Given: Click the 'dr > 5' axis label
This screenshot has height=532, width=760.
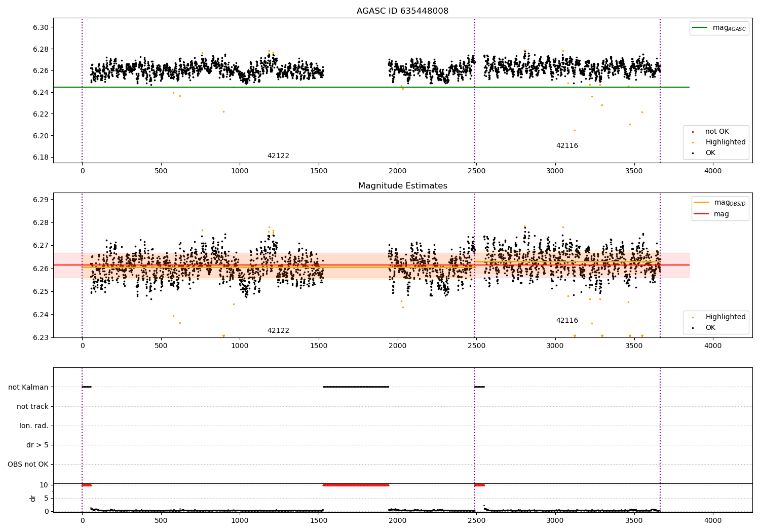Looking at the screenshot, I should [37, 445].
